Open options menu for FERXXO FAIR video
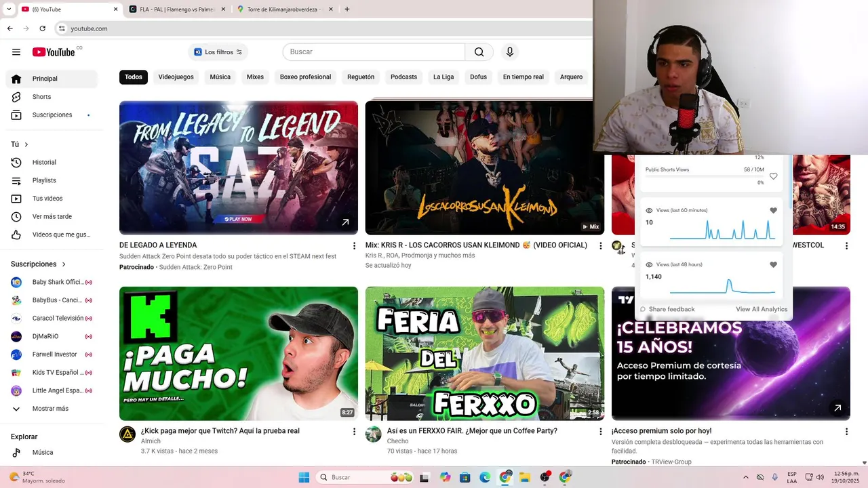This screenshot has height=488, width=868. click(x=600, y=432)
